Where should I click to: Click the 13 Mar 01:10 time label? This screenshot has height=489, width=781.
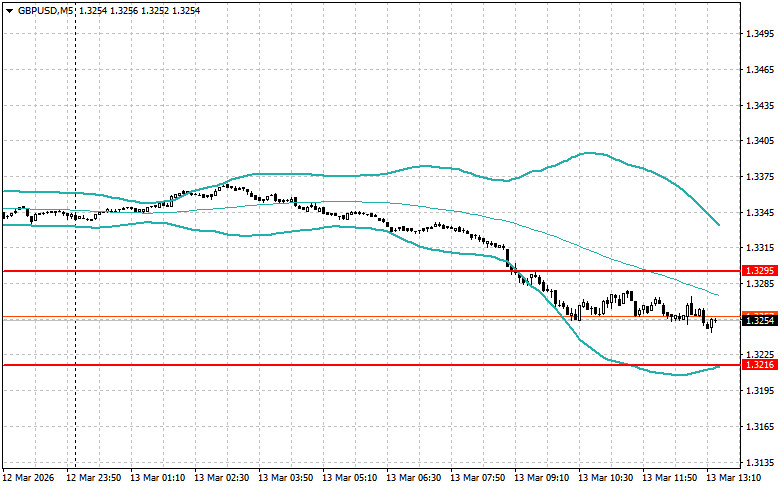(157, 478)
